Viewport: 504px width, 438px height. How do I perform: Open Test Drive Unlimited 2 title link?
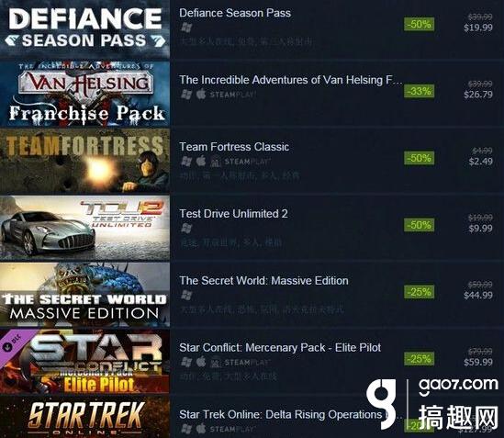pos(233,214)
